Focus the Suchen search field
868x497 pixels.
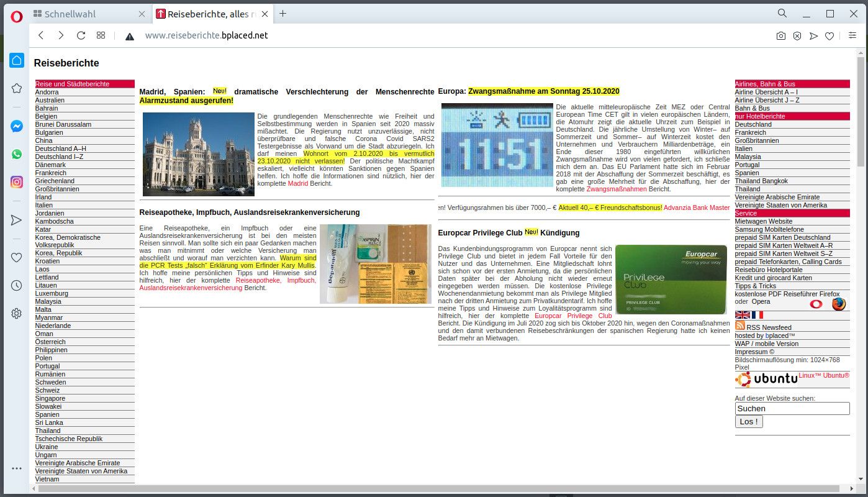(792, 409)
